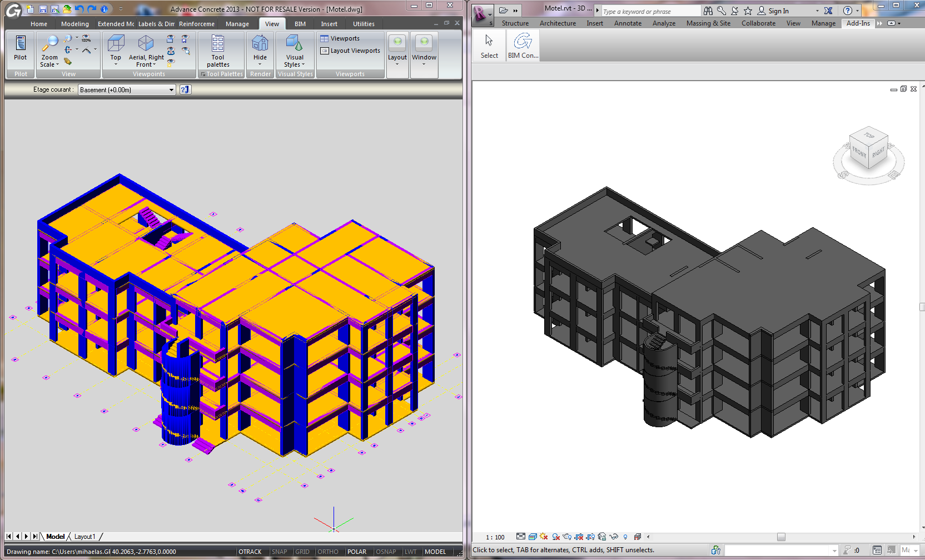Switch to the Reinforcement ribbon tab

[x=197, y=24]
